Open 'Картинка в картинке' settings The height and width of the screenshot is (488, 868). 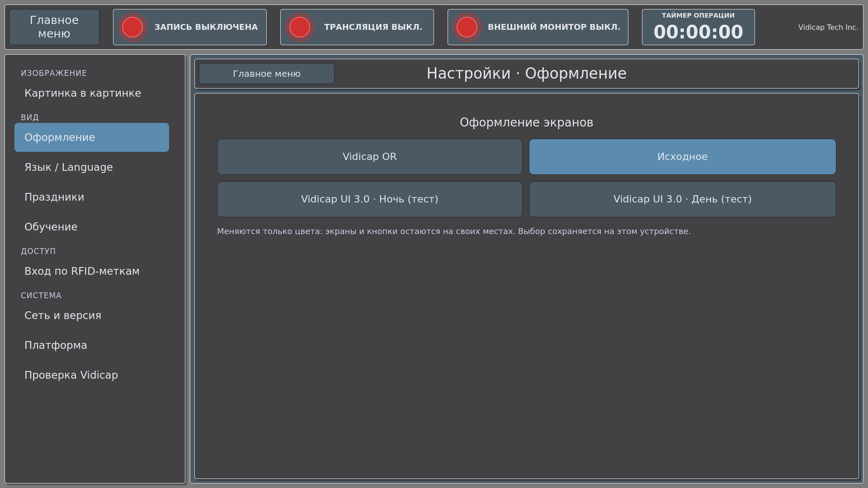[92, 93]
